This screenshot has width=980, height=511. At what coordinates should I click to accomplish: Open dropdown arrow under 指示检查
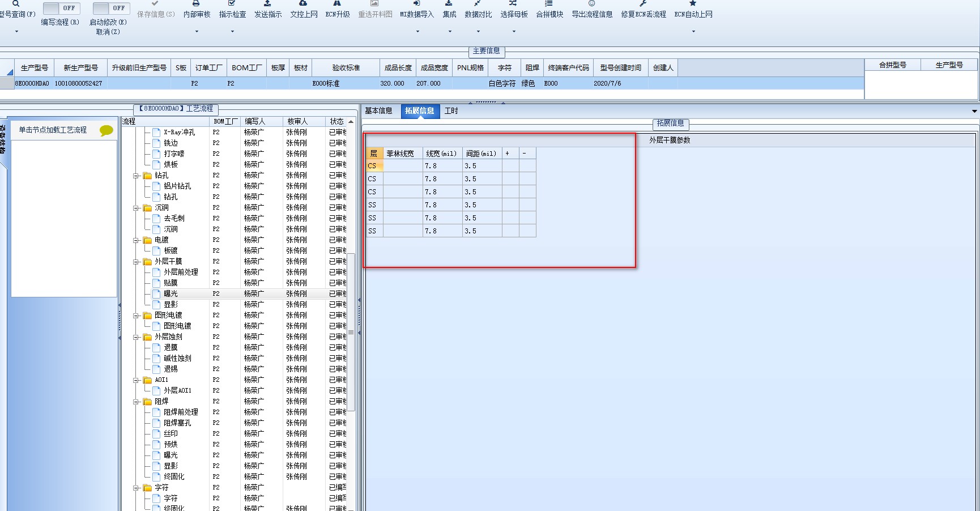tap(232, 32)
